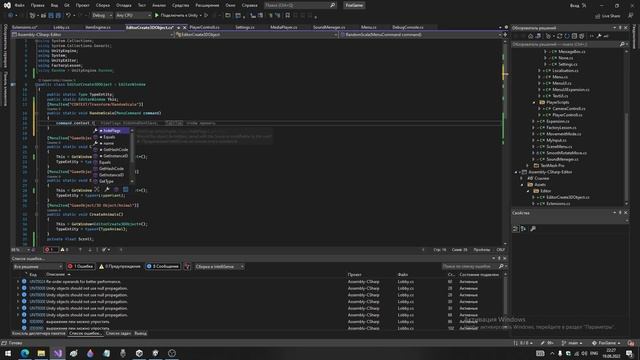Toggle the 1 Ошибка errors filter
The width and height of the screenshot is (640, 360).
(x=81, y=267)
